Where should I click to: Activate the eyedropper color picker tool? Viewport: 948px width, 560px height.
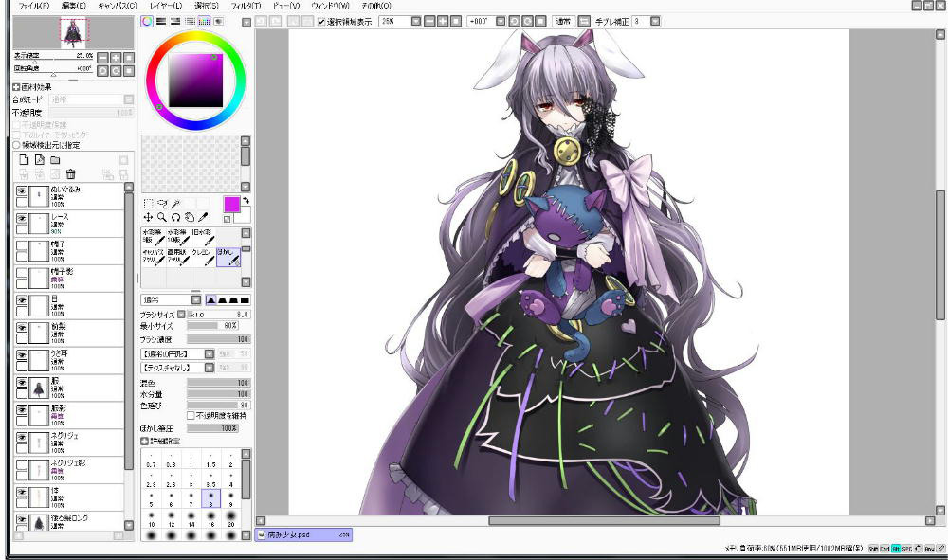point(203,217)
